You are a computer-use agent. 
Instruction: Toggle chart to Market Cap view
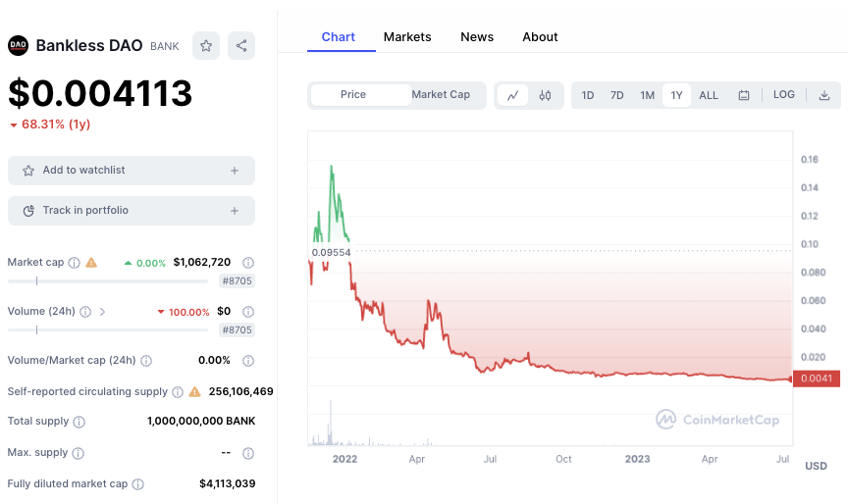441,94
